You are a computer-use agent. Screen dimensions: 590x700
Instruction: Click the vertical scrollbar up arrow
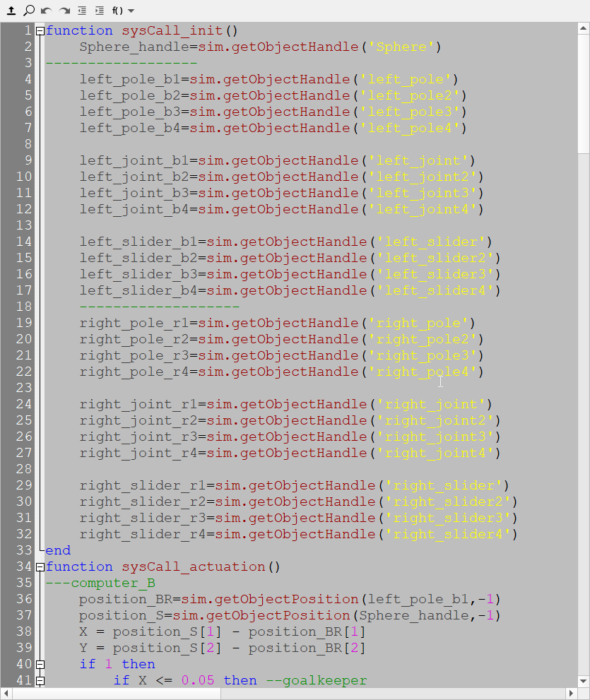[x=583, y=29]
